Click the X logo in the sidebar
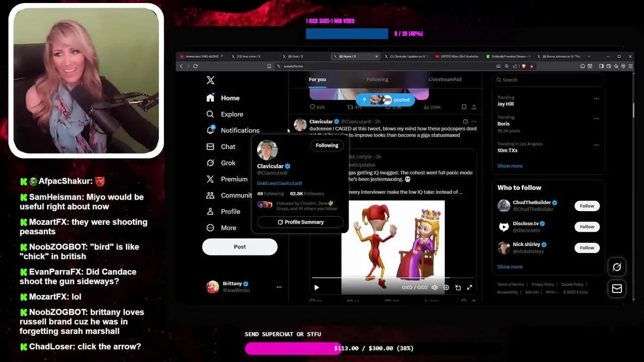Viewport: 644px width, 362px height. point(210,80)
